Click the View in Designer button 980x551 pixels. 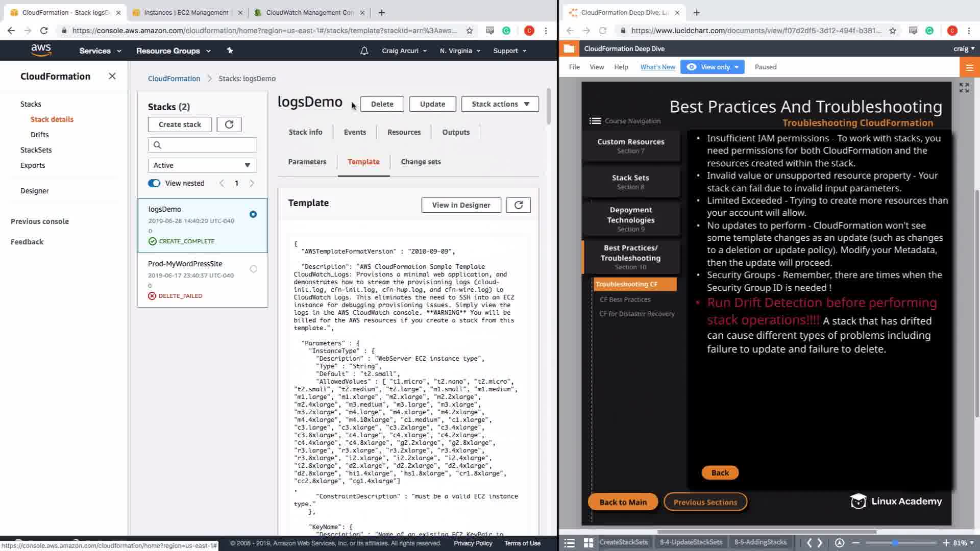click(x=461, y=205)
